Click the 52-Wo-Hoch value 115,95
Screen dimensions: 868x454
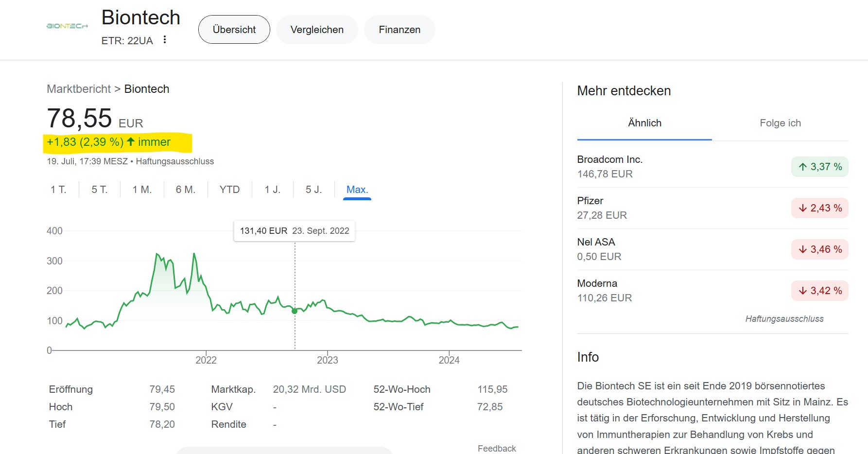pos(492,389)
